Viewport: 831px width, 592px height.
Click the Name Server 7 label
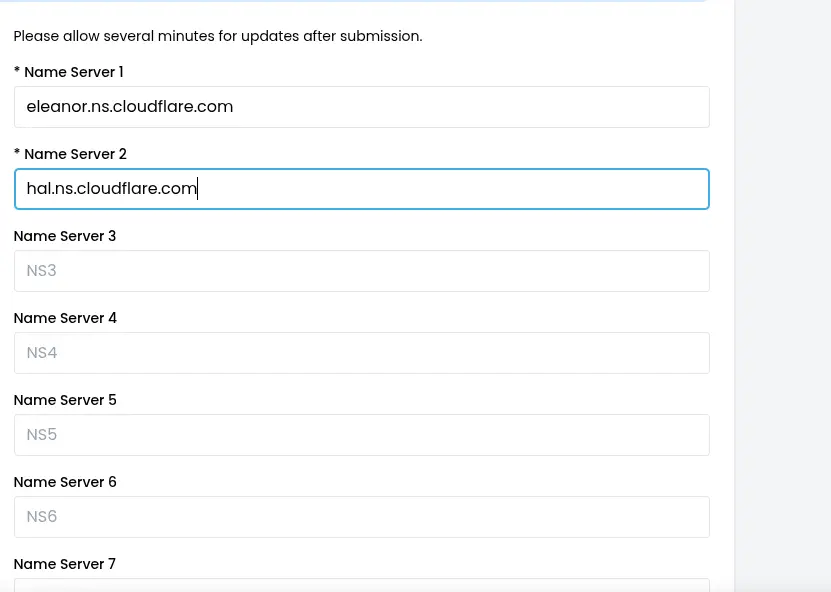(x=64, y=564)
